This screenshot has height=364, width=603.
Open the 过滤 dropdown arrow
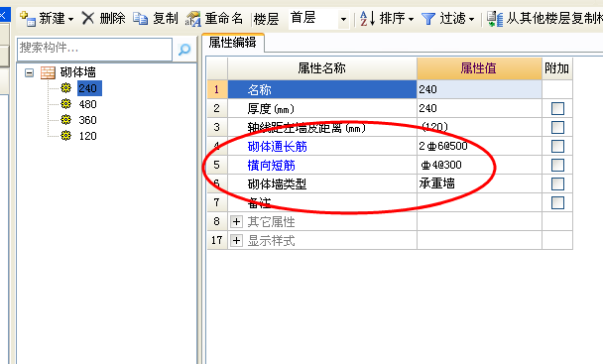tap(471, 19)
